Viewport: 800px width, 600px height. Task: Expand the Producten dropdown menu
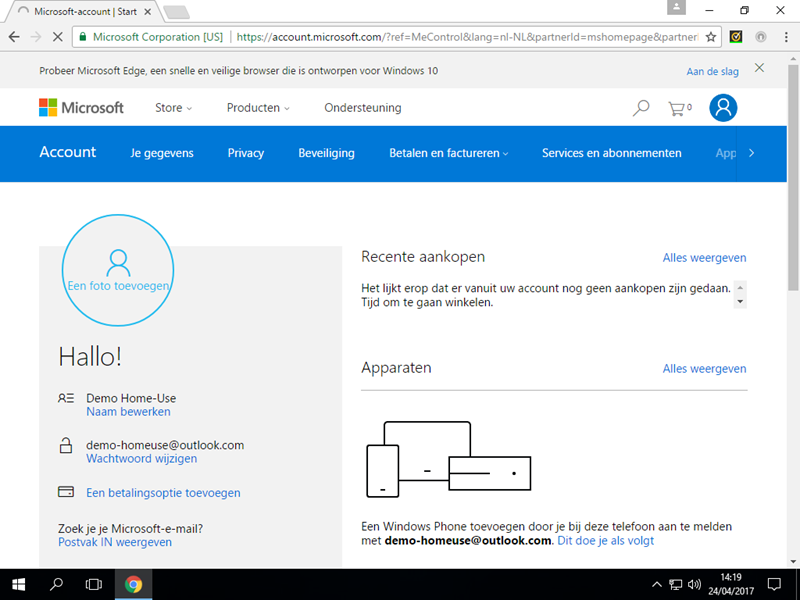point(258,108)
